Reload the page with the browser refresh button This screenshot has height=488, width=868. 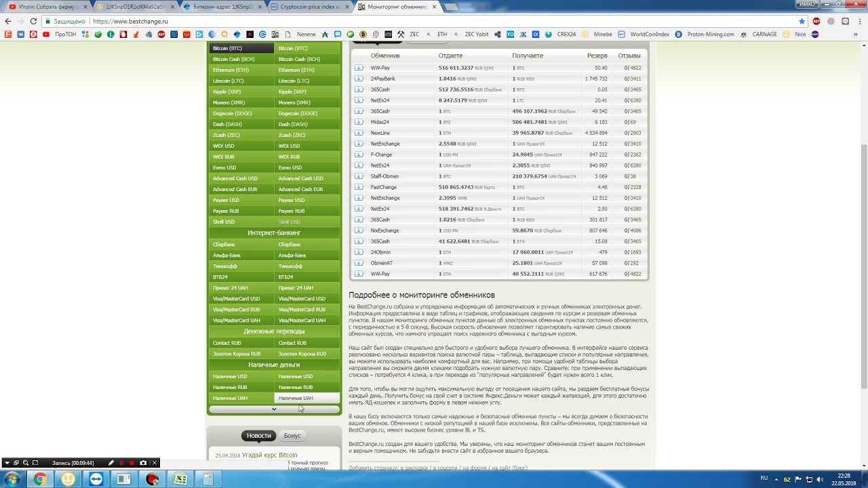pos(33,21)
